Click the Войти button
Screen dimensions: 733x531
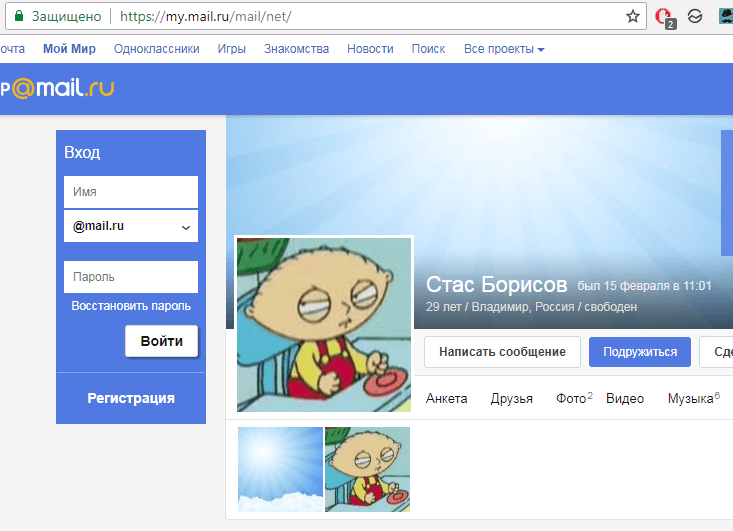(161, 341)
